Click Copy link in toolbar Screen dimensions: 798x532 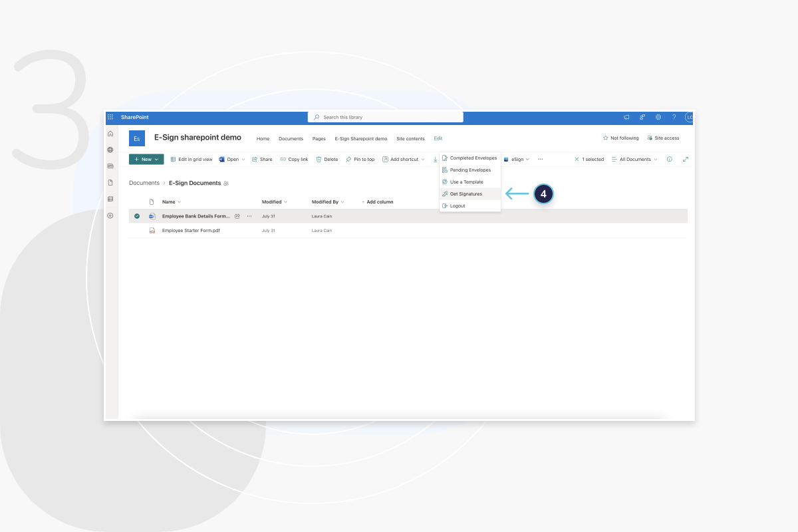[x=294, y=160]
